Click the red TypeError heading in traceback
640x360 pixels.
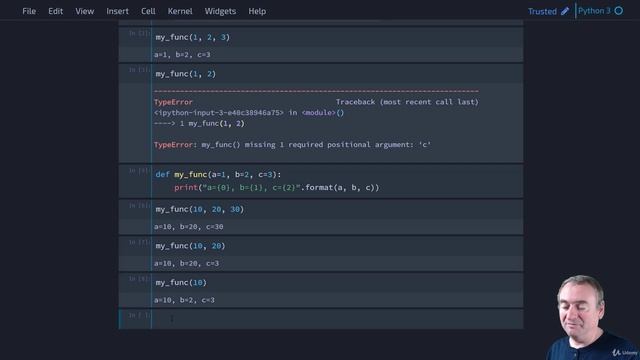point(173,102)
